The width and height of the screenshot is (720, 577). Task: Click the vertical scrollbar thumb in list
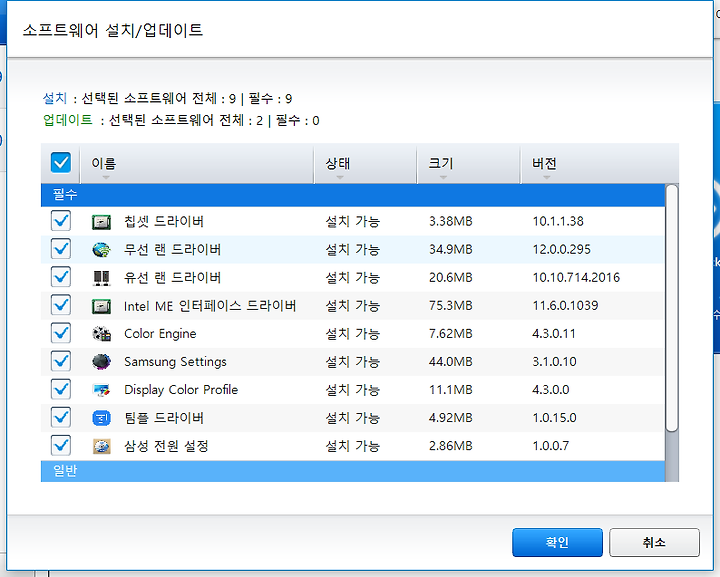click(x=672, y=308)
